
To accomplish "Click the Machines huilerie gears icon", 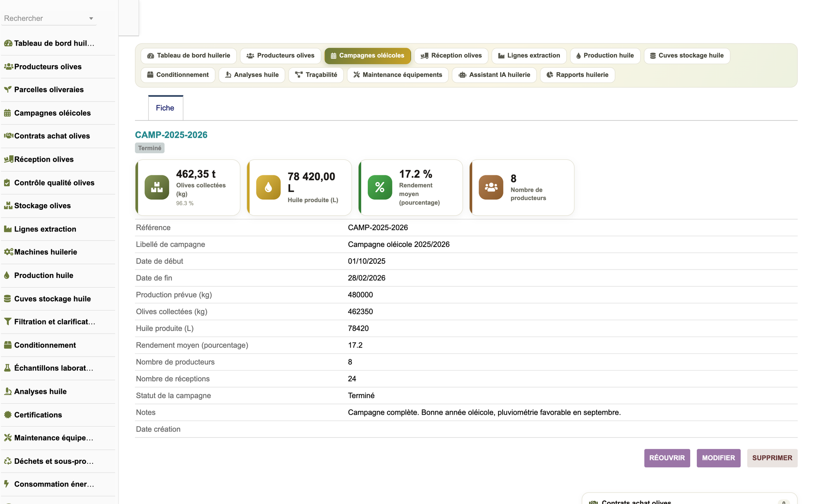I will [8, 252].
